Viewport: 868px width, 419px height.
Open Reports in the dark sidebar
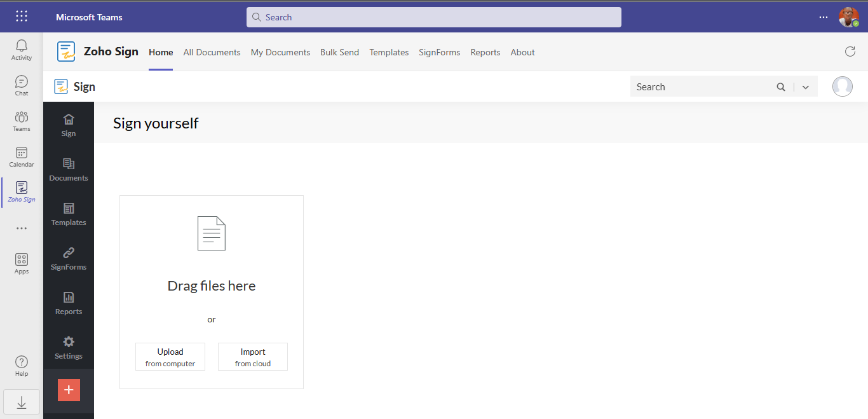[69, 303]
